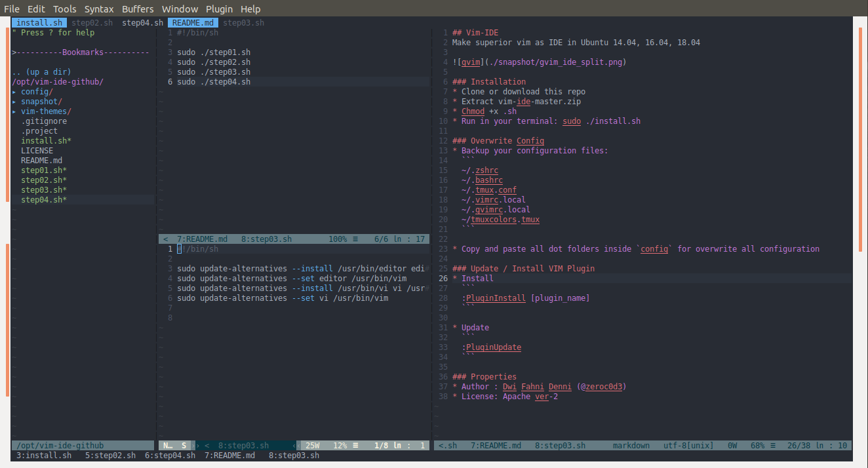Open install.sh* in the file tree
Screen dimensions: 868x468
(x=46, y=141)
